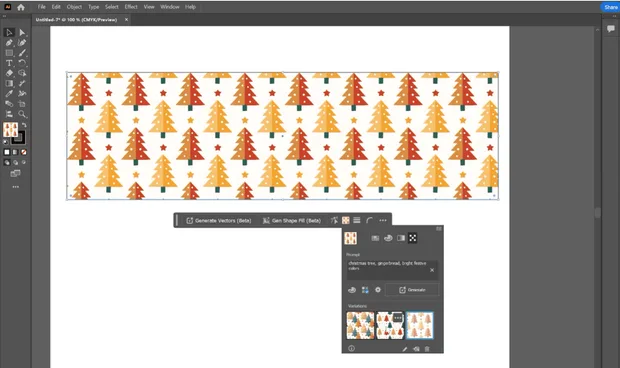The width and height of the screenshot is (620, 368).
Task: Switch to swatches mode in fill panel
Action: (375, 238)
